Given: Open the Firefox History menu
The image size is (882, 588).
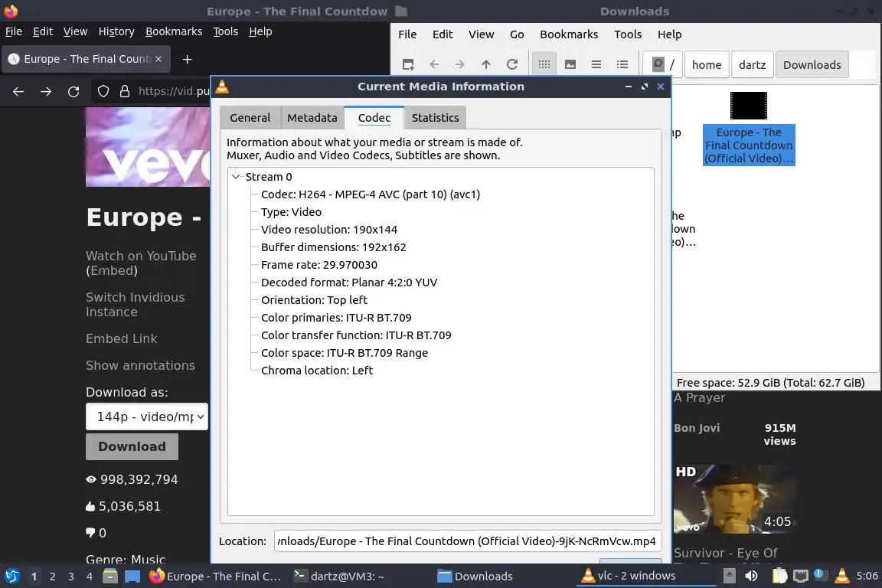Looking at the screenshot, I should point(116,31).
